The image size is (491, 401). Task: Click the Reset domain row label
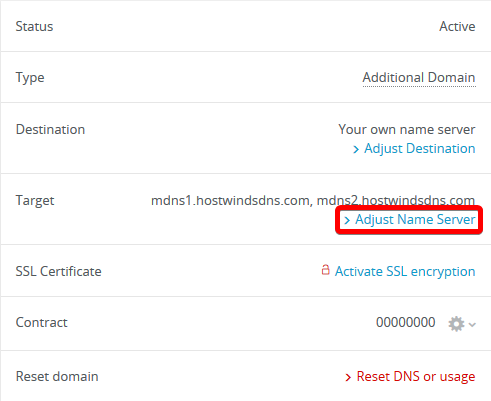(57, 376)
